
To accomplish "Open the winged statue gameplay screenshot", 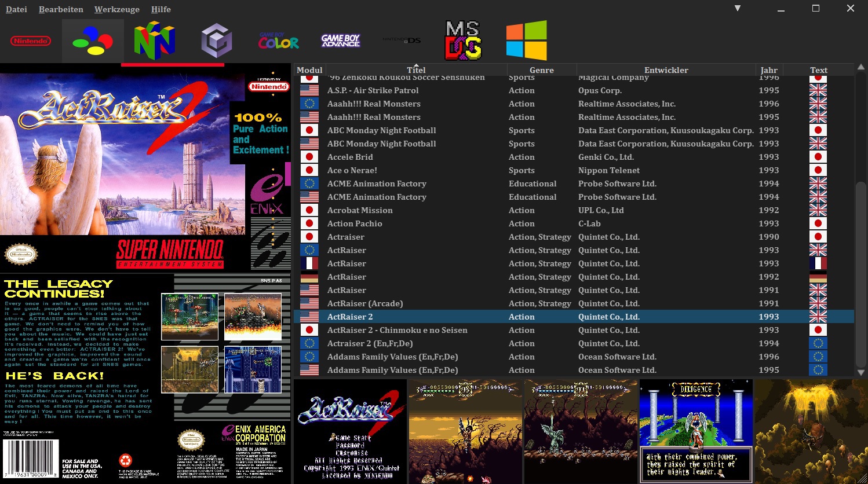I will pyautogui.click(x=581, y=431).
